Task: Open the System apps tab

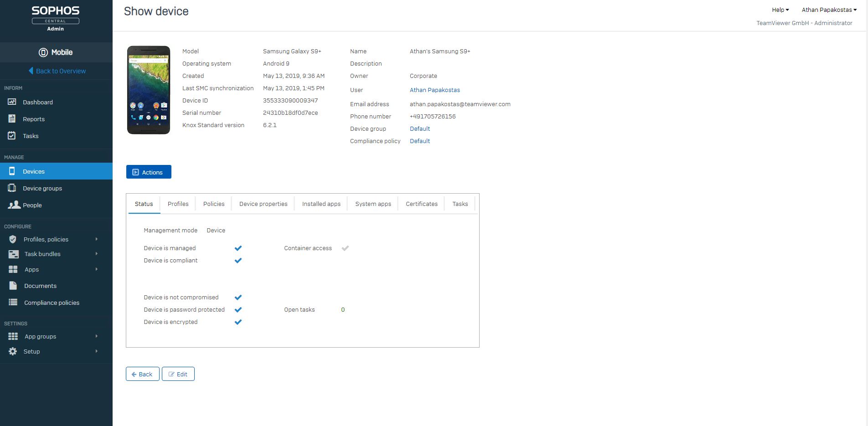Action: click(373, 204)
